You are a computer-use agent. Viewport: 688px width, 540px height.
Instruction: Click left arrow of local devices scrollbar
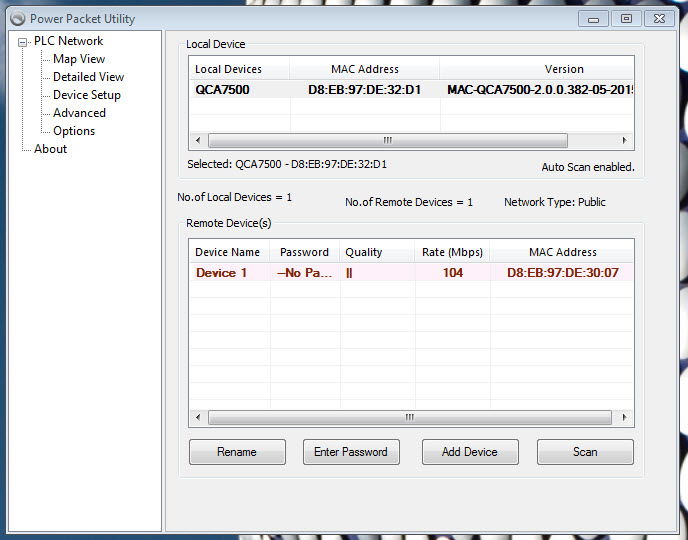198,140
